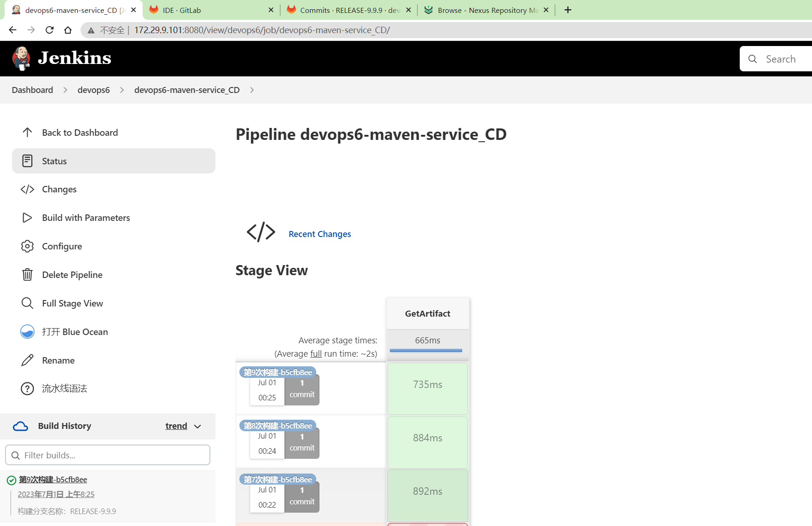Click the green success icon of build 9
The image size is (812, 526).
click(12, 480)
